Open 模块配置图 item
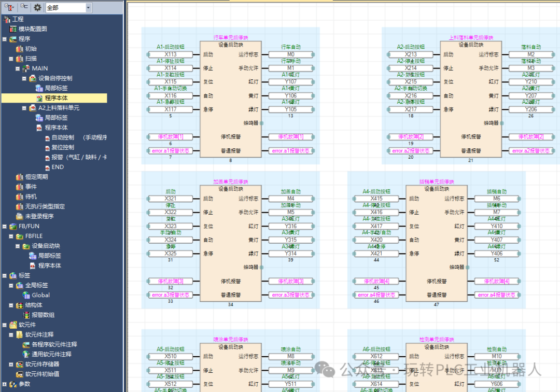This screenshot has height=392, width=560. pyautogui.click(x=33, y=29)
